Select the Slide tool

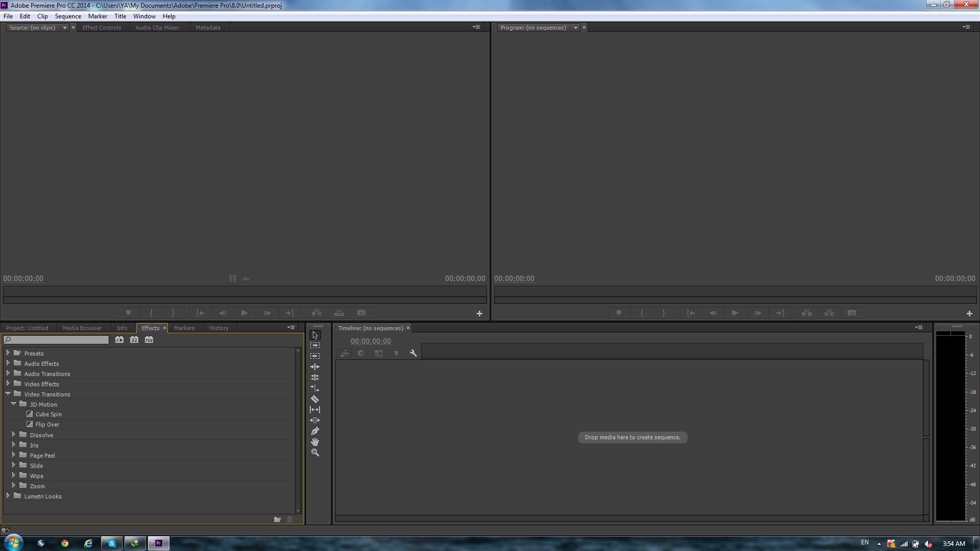pyautogui.click(x=315, y=420)
